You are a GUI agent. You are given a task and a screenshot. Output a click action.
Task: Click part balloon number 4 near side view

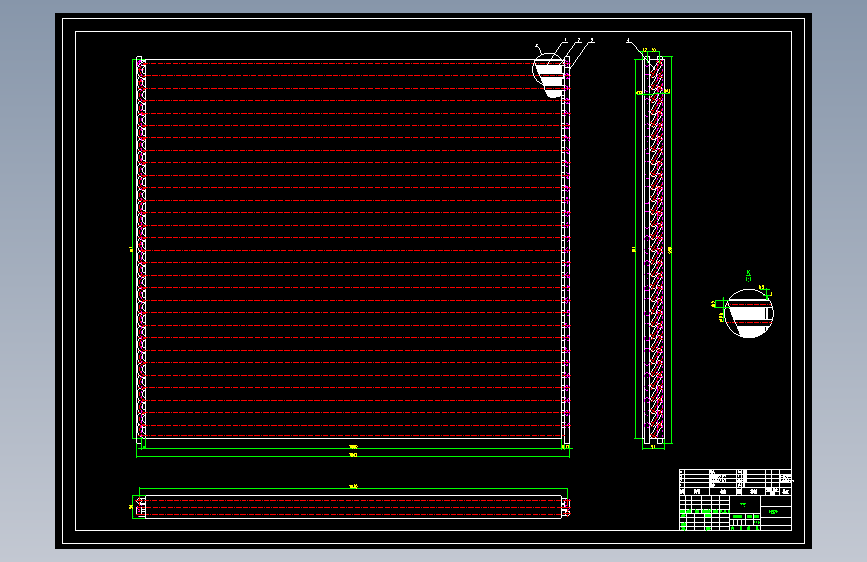[628, 40]
